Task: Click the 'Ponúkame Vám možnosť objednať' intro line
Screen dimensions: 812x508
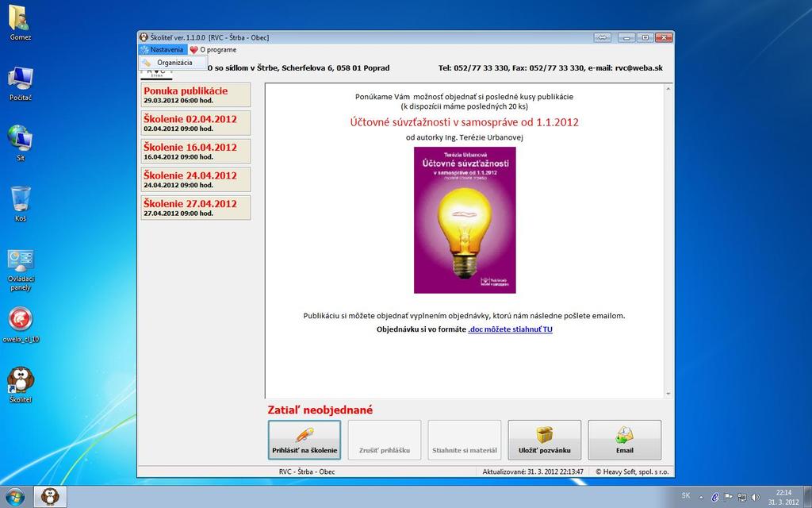Action: coord(465,96)
